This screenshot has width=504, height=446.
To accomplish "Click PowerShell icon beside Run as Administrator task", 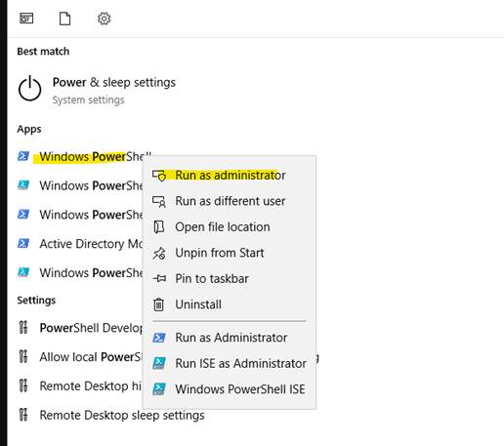I will pyautogui.click(x=159, y=338).
